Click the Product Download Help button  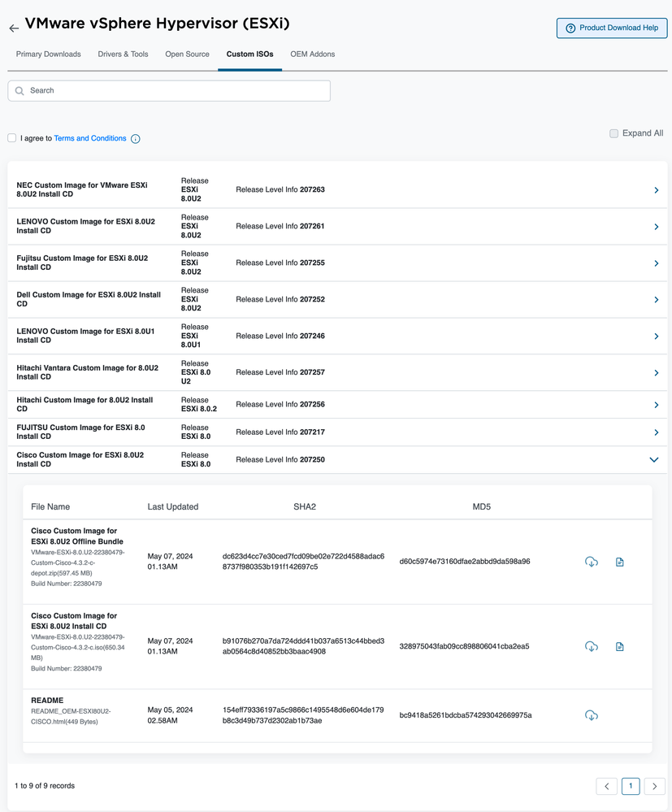click(611, 28)
